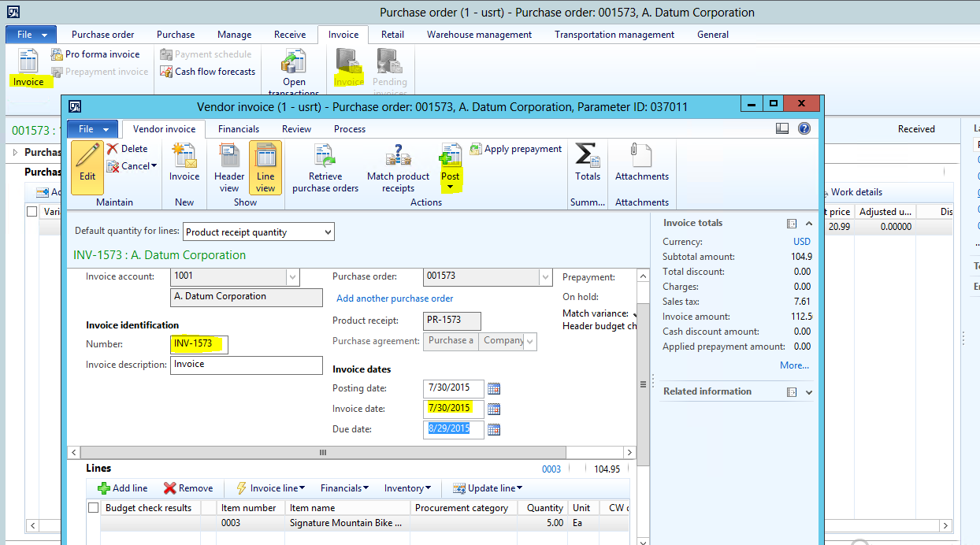Image resolution: width=980 pixels, height=545 pixels.
Task: Open the Update line menu
Action: tap(487, 488)
